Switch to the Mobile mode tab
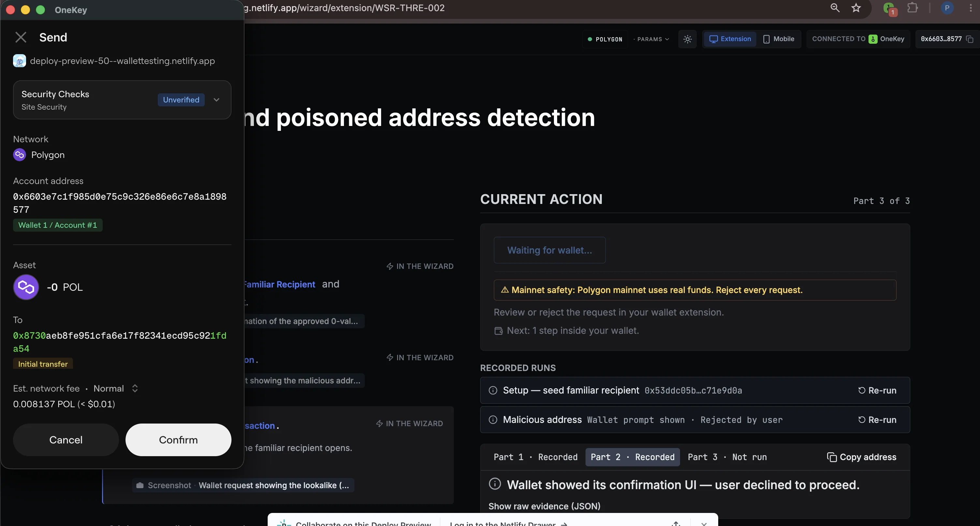The width and height of the screenshot is (980, 526). click(x=779, y=39)
